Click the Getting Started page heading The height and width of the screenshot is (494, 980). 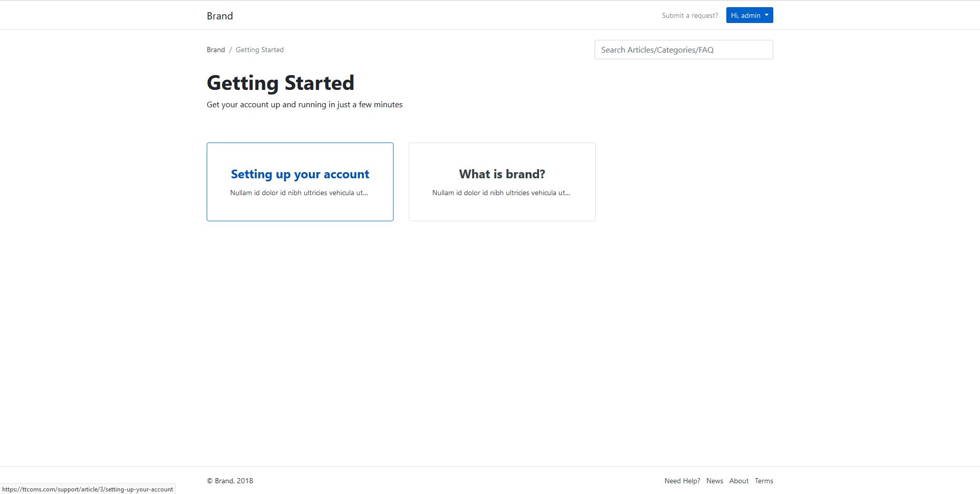point(280,83)
